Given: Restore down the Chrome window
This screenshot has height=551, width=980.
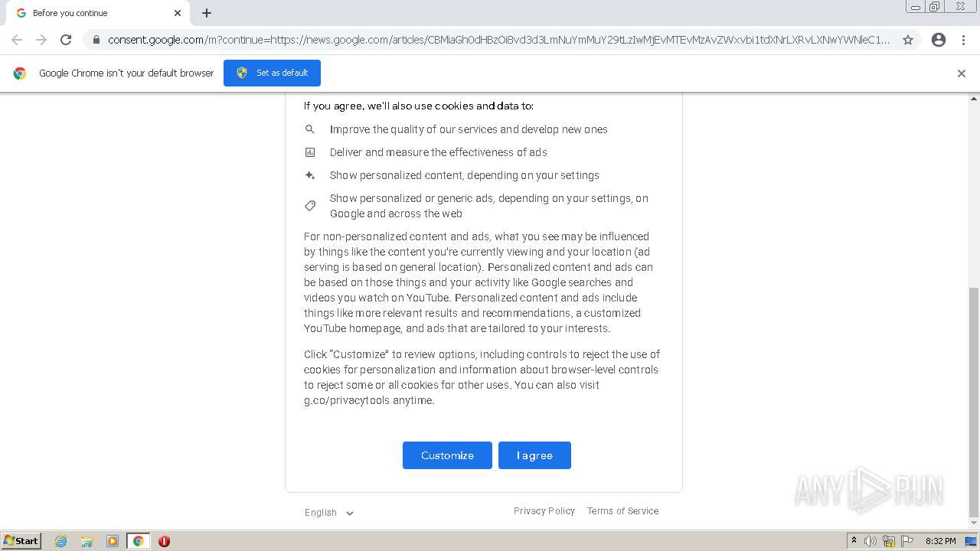Looking at the screenshot, I should 935,7.
